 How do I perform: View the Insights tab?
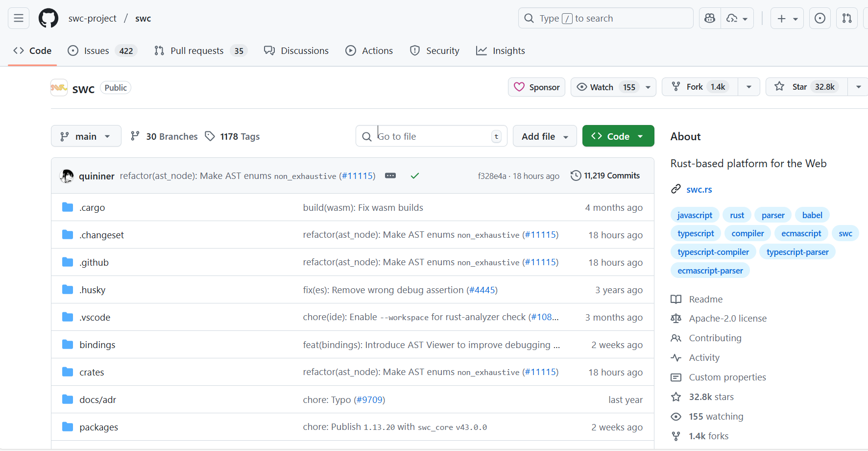pyautogui.click(x=501, y=50)
